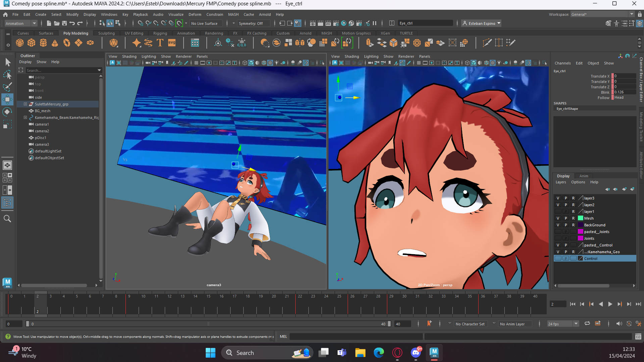Image resolution: width=644 pixels, height=362 pixels.
Task: Click the Redo arrow icon
Action: pyautogui.click(x=80, y=23)
